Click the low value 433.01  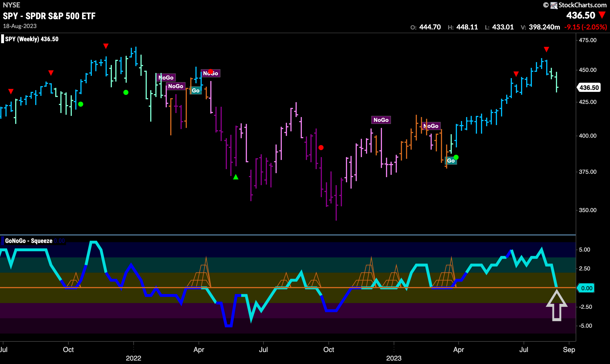click(x=503, y=27)
